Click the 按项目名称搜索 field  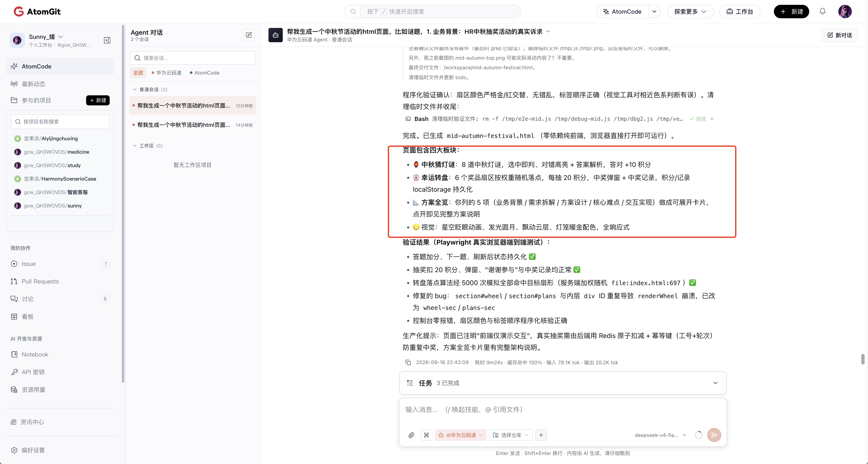click(x=60, y=122)
